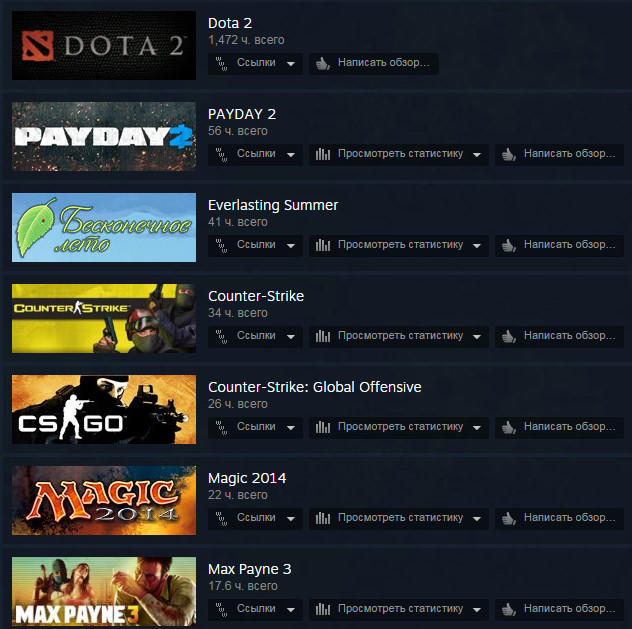The height and width of the screenshot is (629, 632).
Task: Click thumbs-up review icon for Counter-Strike
Action: (509, 336)
